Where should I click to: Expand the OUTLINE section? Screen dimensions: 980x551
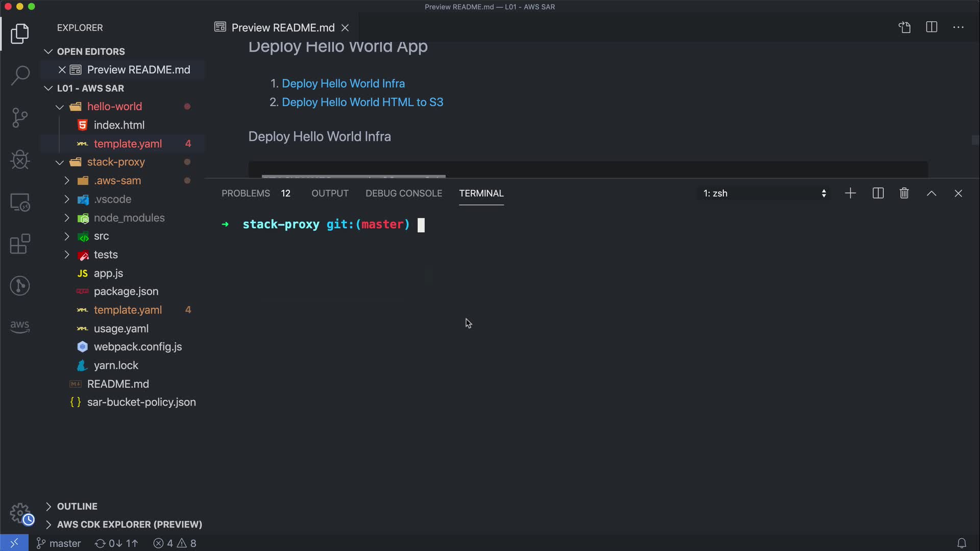(x=77, y=506)
